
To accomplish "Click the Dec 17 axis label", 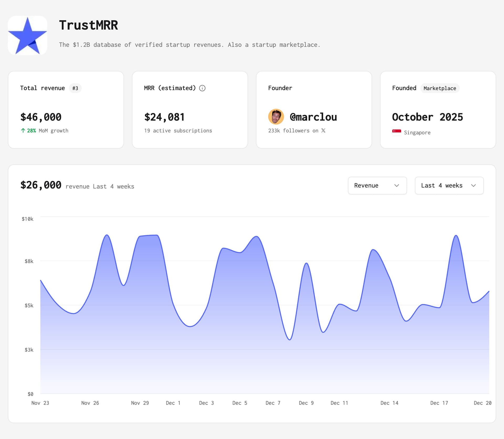I will (x=439, y=403).
